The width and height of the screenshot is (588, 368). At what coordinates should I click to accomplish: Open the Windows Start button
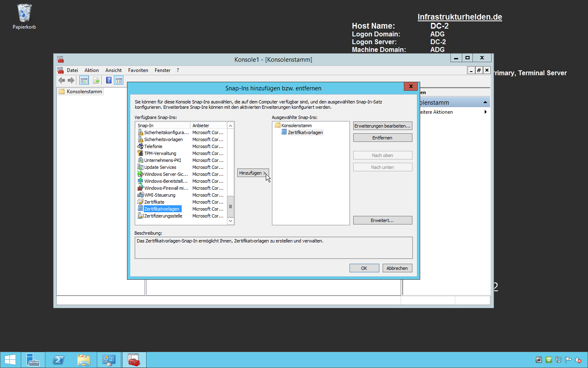pos(10,360)
